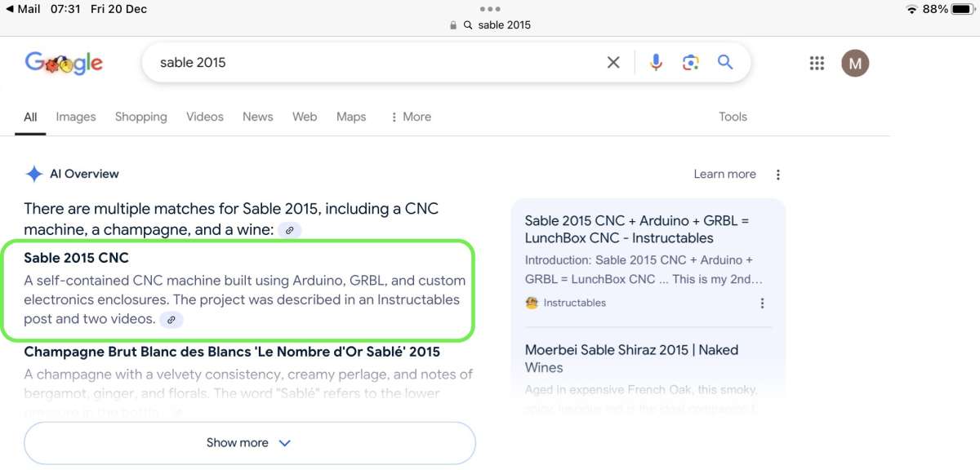Click source link icon after 'and a wine:'
980x470 pixels.
289,231
